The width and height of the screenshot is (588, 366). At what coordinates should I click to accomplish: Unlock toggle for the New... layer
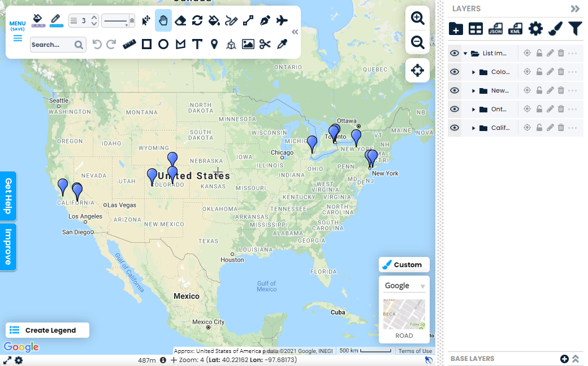click(539, 90)
